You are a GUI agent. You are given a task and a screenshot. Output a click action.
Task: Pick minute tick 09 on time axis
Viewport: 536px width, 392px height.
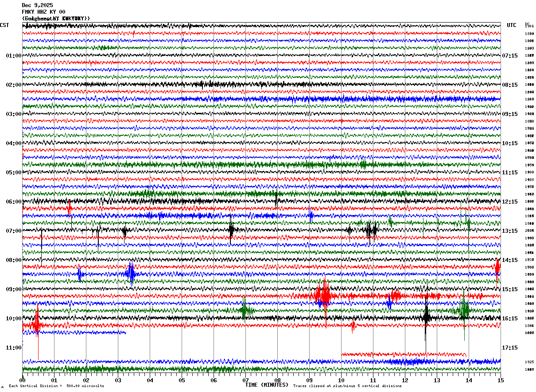coord(310,380)
